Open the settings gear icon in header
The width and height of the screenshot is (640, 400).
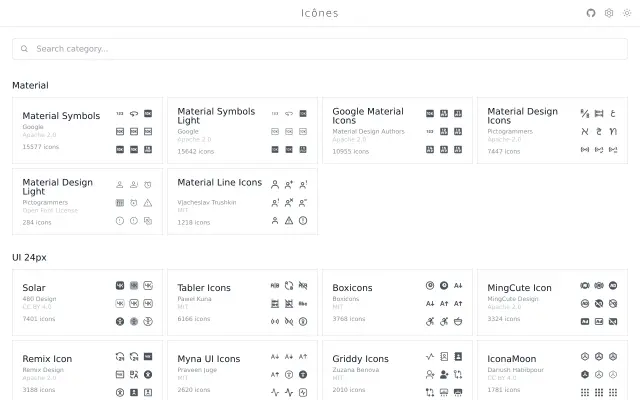point(609,13)
